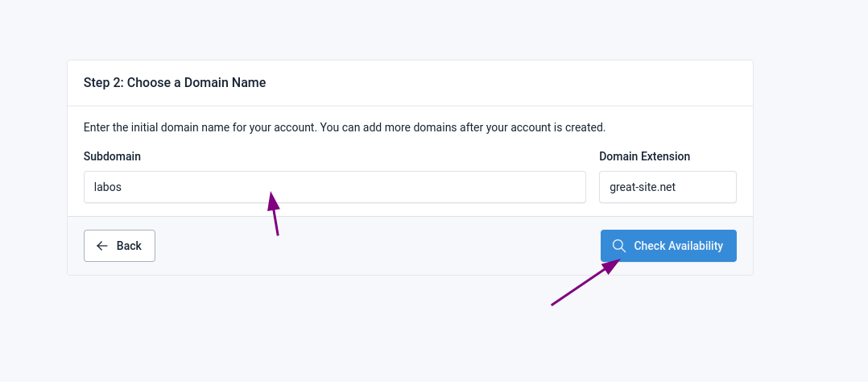Viewport: 868px width, 382px height.
Task: Focus the Subdomain input field
Action: tap(334, 187)
